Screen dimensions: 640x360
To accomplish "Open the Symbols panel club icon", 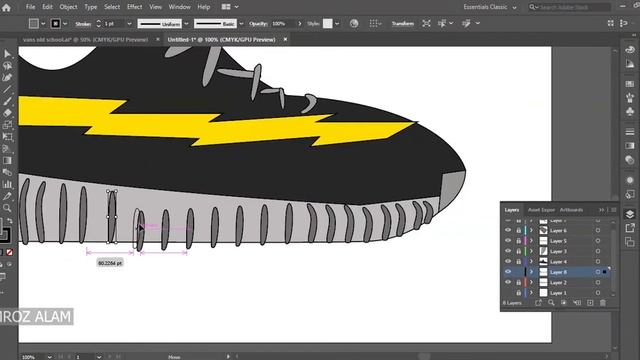I will (629, 111).
